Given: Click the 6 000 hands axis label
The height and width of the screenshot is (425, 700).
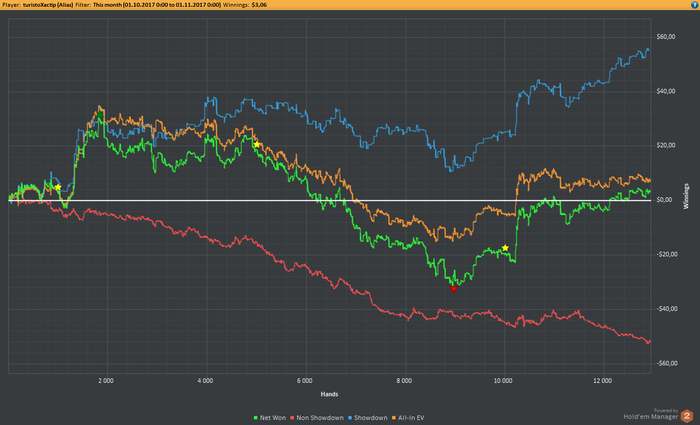Looking at the screenshot, I should tap(305, 381).
